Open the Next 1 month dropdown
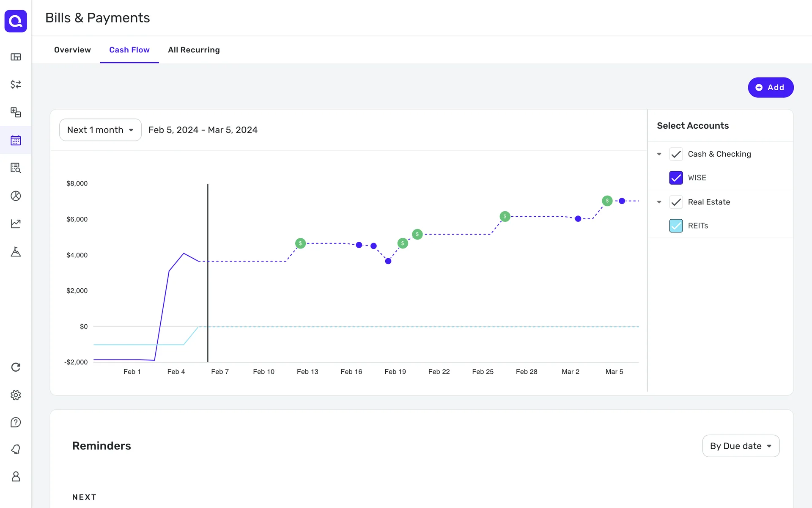 (x=100, y=130)
